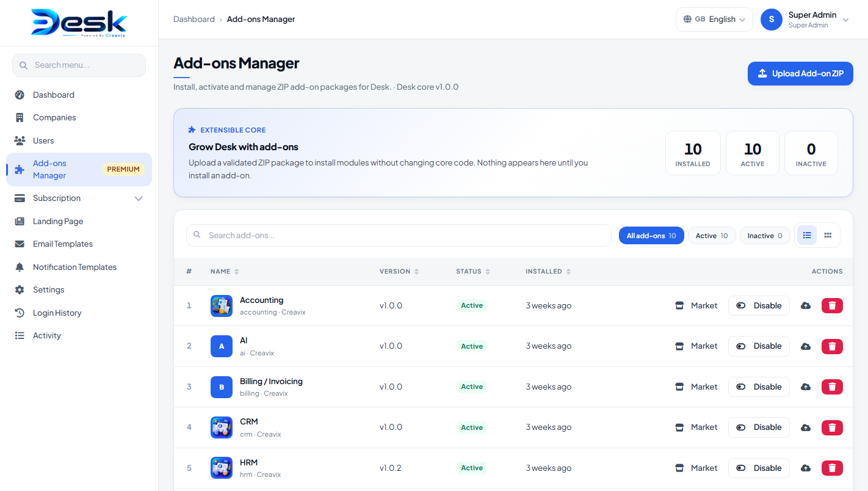Click the Accounting add-on name
The width and height of the screenshot is (868, 491).
point(262,300)
